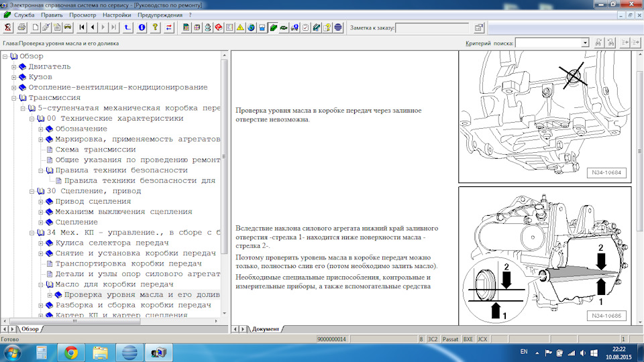Image resolution: width=644 pixels, height=362 pixels.
Task: Collapse the Трансмиссия tree node
Action: [14, 98]
